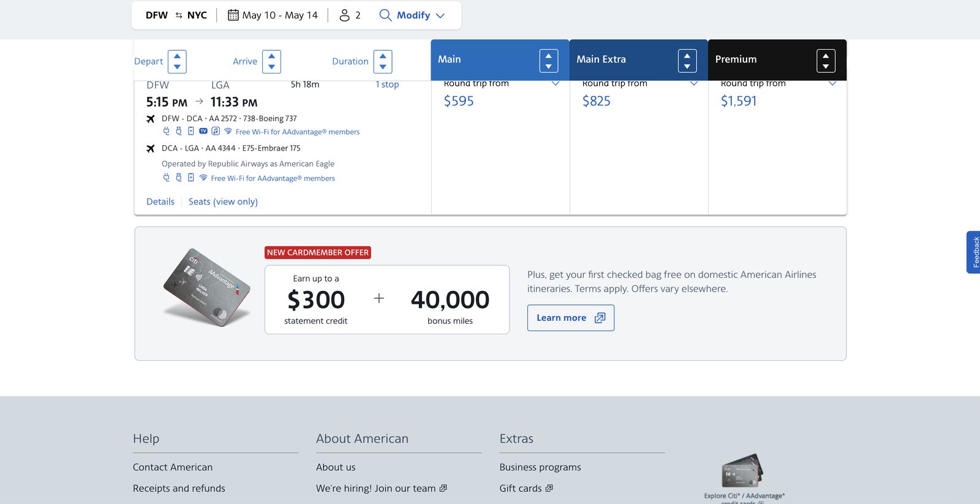This screenshot has width=980, height=504.
Task: Click the calendar icon for May 10 - May 14
Action: (x=233, y=15)
